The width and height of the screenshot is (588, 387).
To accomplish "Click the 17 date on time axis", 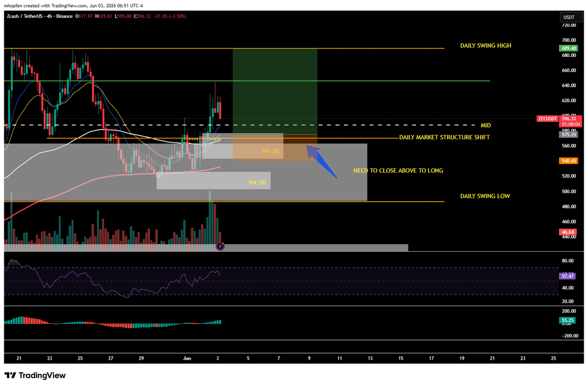I will [x=431, y=359].
